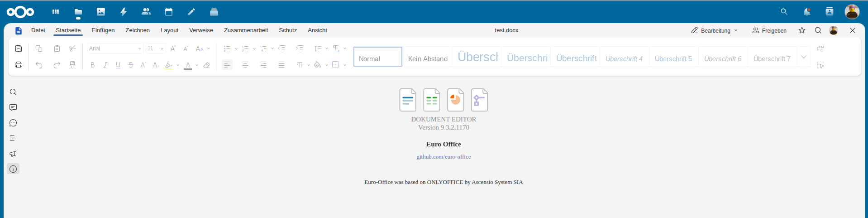868x218 pixels.
Task: Toggle bold formatting
Action: pyautogui.click(x=93, y=65)
